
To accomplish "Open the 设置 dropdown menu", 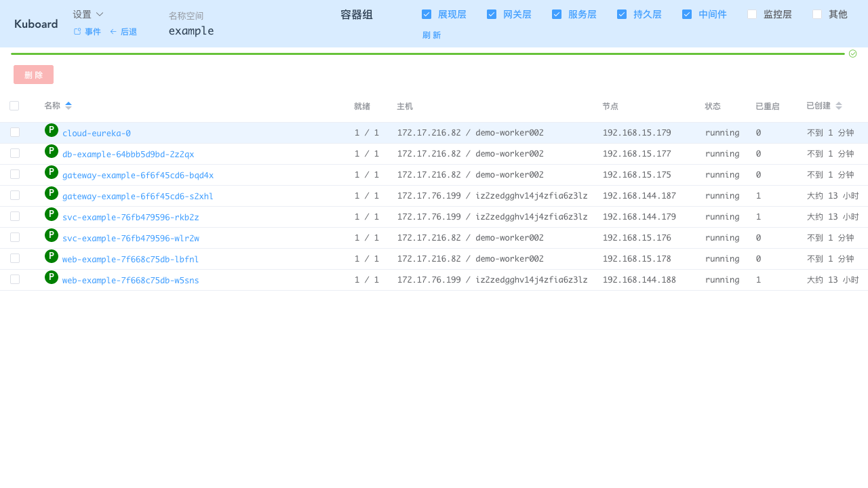I will point(88,14).
